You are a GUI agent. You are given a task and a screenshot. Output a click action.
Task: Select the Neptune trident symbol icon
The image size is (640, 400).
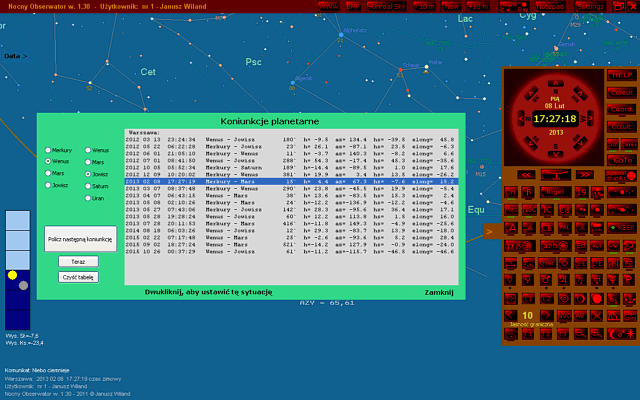tap(613, 280)
